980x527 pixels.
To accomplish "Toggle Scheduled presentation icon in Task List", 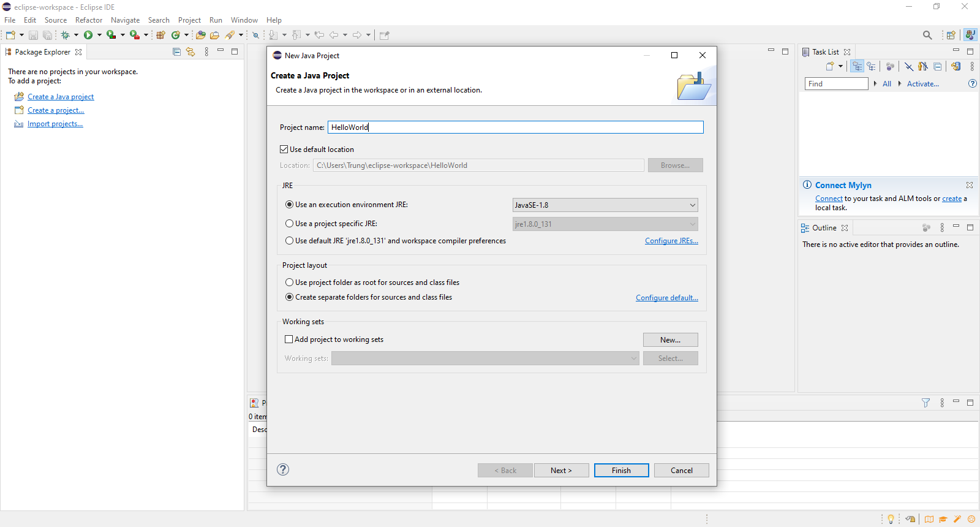I will pyautogui.click(x=871, y=66).
